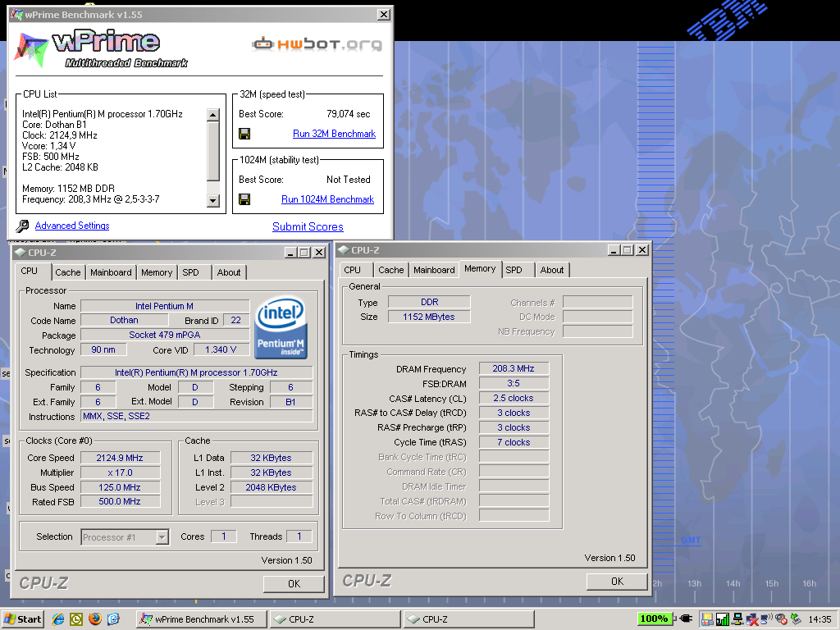Open About tab in right CPU-Z
Image resolution: width=840 pixels, height=630 pixels.
tap(552, 270)
